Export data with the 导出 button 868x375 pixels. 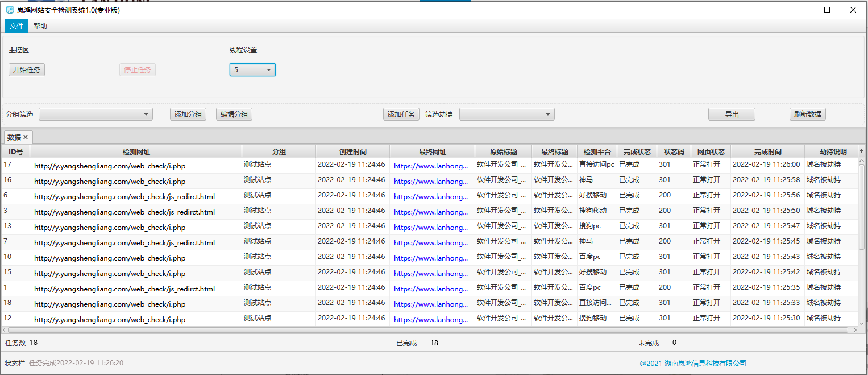coord(732,114)
